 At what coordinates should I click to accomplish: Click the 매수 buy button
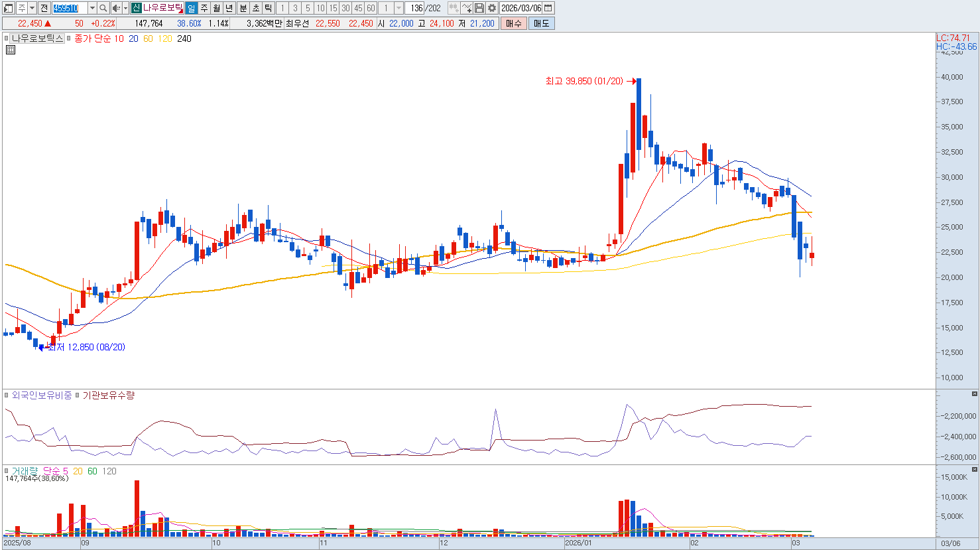click(x=514, y=23)
